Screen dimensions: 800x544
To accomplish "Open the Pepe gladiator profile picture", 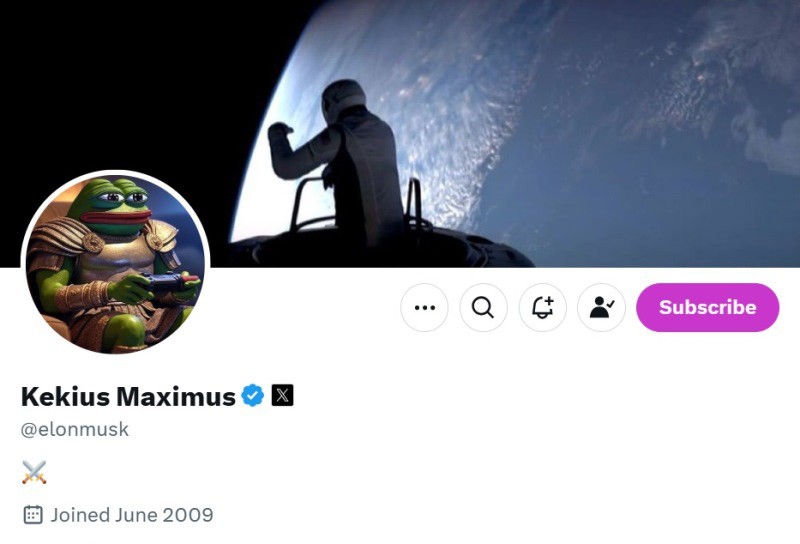I will click(115, 264).
